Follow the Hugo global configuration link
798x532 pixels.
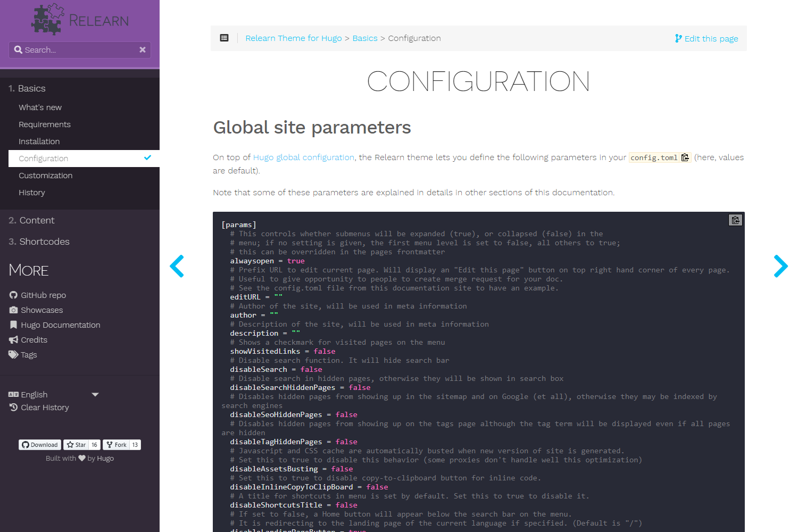click(303, 157)
